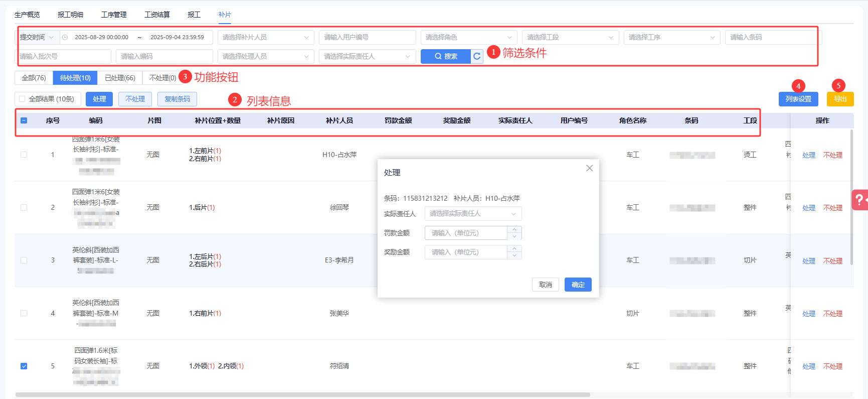Open the 请选择工段 filter dropdown

(x=570, y=37)
